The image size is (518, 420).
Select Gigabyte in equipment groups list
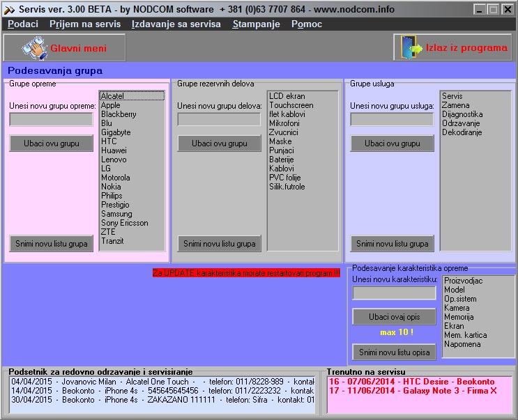[132, 132]
